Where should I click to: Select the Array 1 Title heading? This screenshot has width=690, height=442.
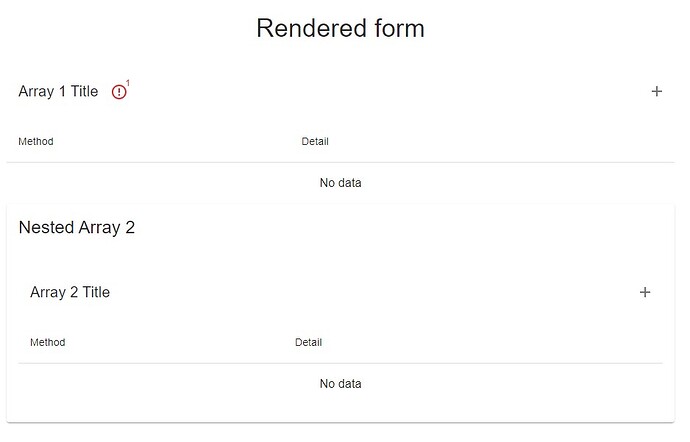click(58, 91)
